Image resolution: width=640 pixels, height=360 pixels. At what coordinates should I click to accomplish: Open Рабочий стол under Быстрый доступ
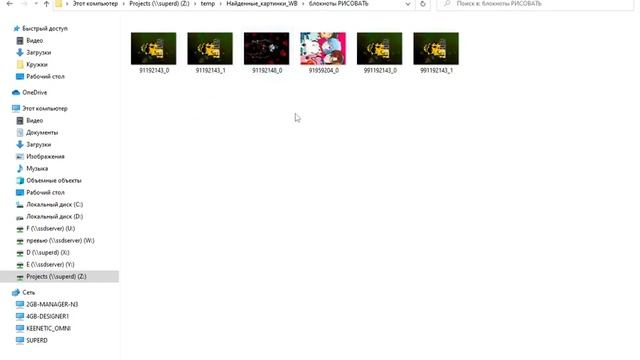(45, 76)
